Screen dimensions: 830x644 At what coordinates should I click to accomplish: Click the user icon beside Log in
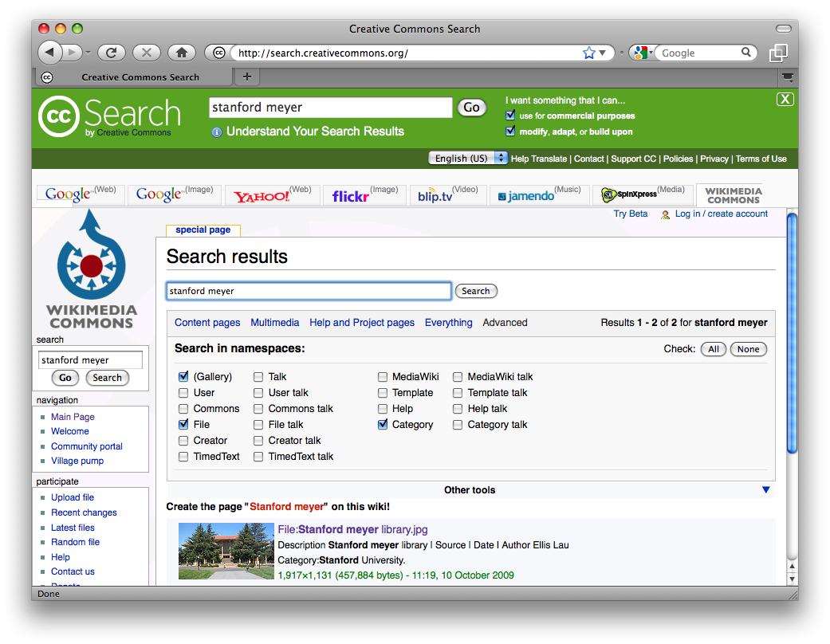point(666,214)
